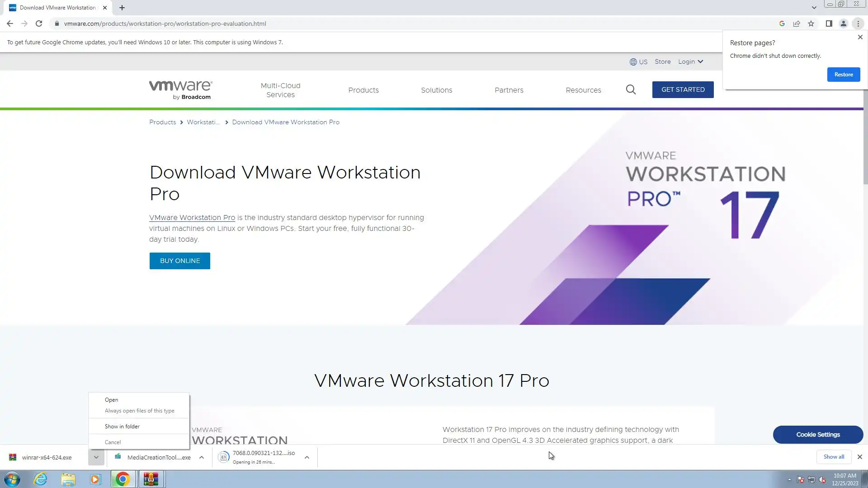Viewport: 868px width, 488px height.
Task: Select Show in folder menu entry
Action: [x=122, y=427]
